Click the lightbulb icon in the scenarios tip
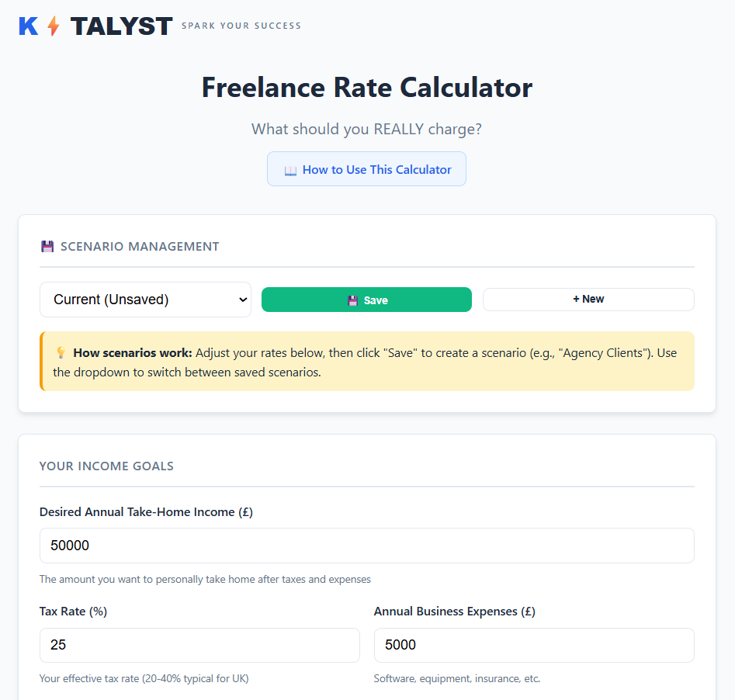This screenshot has width=735, height=700. point(61,353)
